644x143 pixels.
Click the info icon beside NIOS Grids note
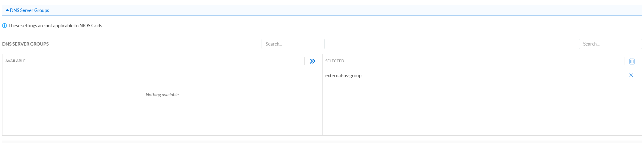click(4, 26)
